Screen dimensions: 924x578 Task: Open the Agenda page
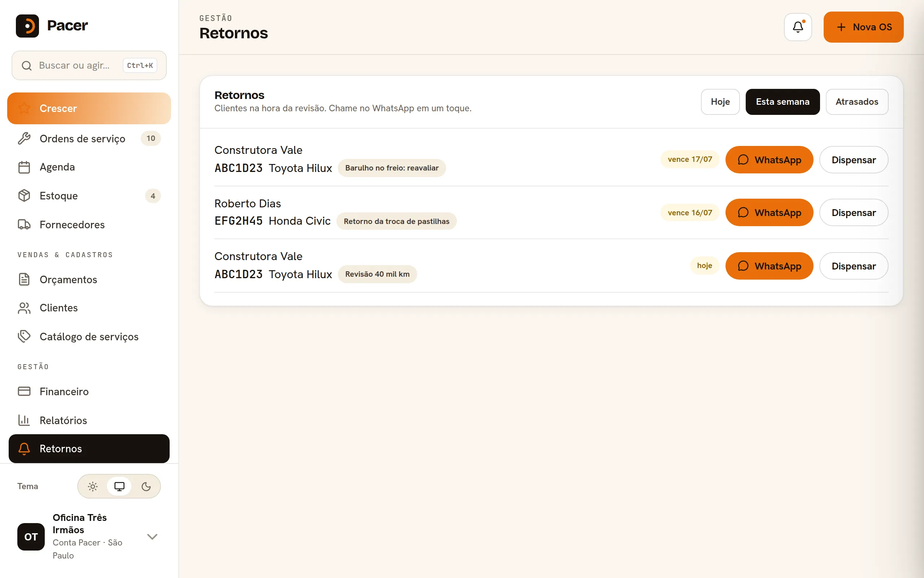(89, 167)
